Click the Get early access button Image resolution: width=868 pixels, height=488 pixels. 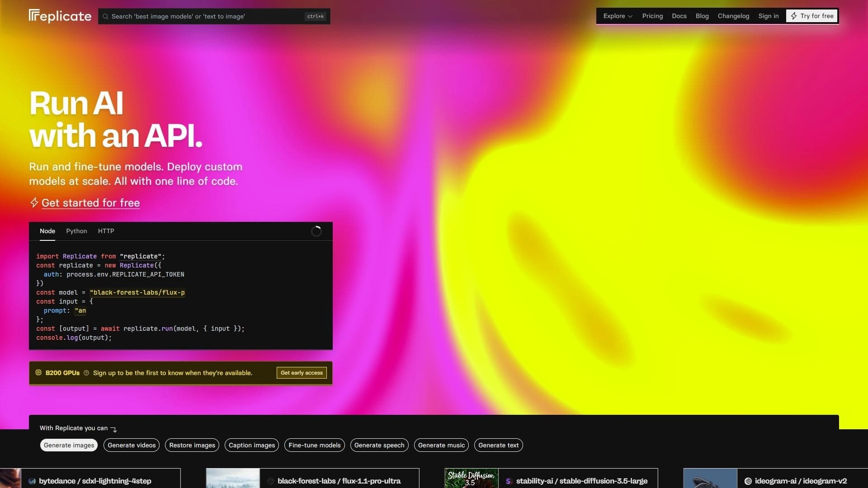[x=302, y=373]
